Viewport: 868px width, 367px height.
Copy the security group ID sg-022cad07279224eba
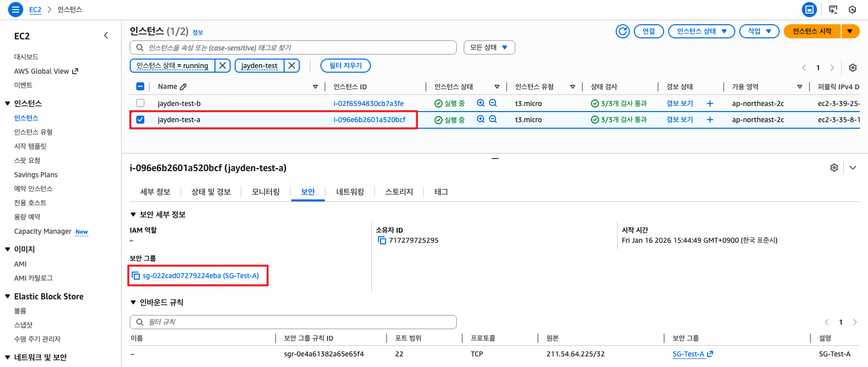(x=136, y=276)
